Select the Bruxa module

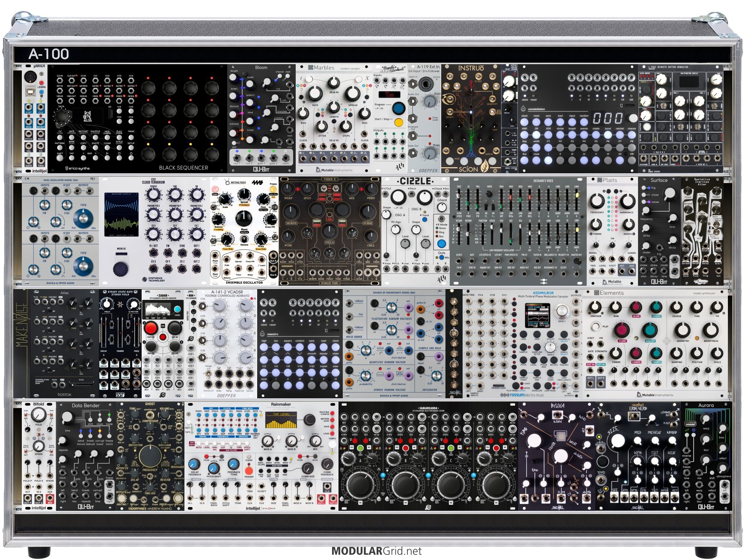coord(556,456)
